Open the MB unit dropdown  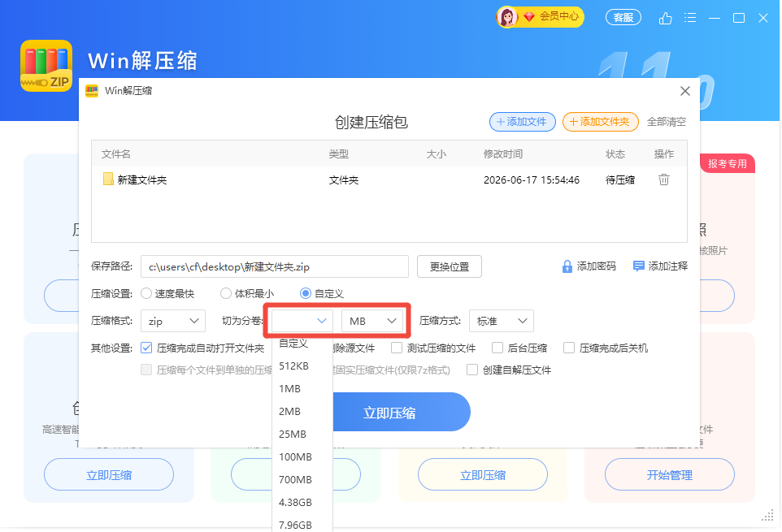click(x=372, y=321)
